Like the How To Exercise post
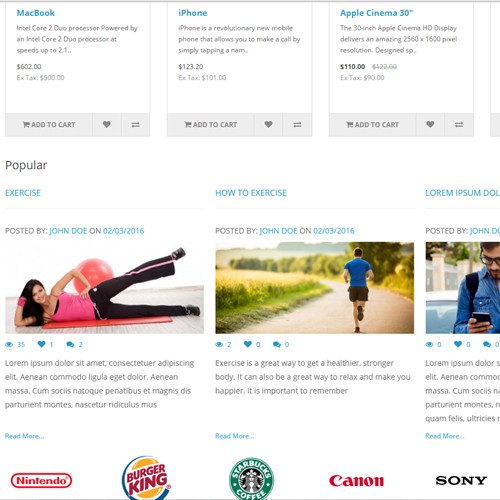This screenshot has width=500, height=500. pyautogui.click(x=248, y=344)
